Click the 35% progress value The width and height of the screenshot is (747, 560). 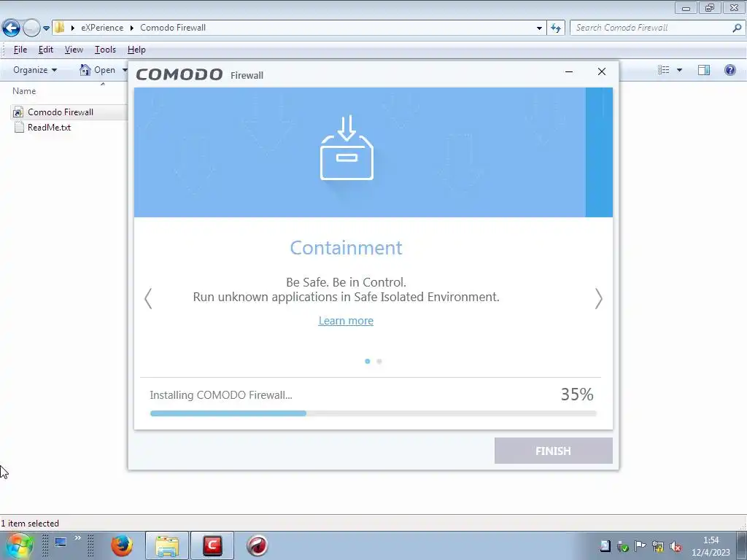point(577,394)
